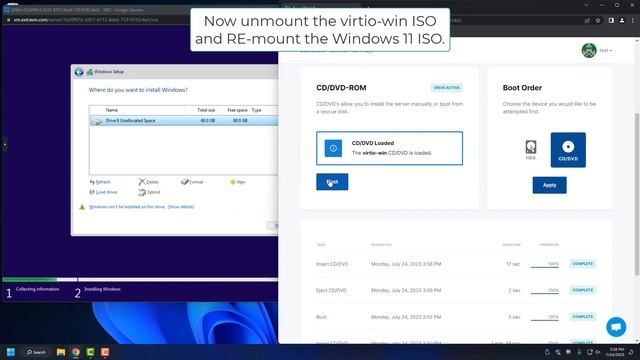This screenshot has height=360, width=640.
Task: Click COMPLETE badge on Eject CD/DVD row
Action: pyautogui.click(x=582, y=290)
